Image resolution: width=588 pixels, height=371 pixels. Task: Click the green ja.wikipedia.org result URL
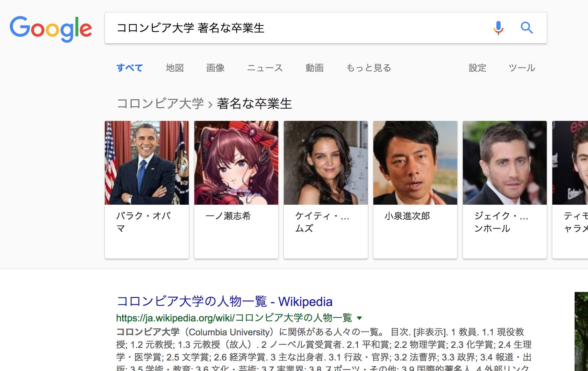click(234, 318)
